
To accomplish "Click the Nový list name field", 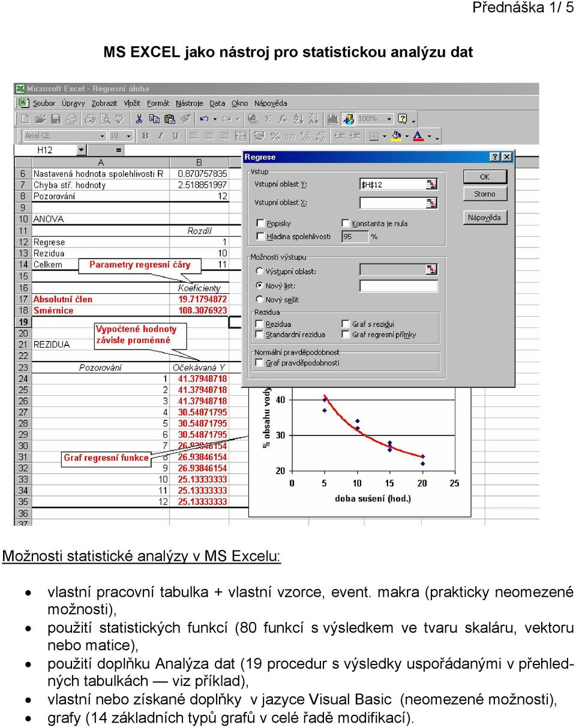I will [x=399, y=286].
